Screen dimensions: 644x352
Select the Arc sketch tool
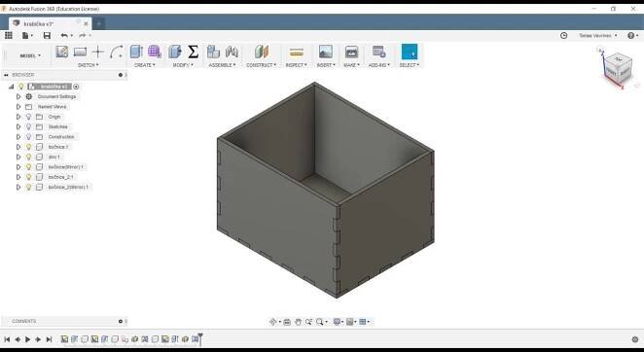click(116, 52)
